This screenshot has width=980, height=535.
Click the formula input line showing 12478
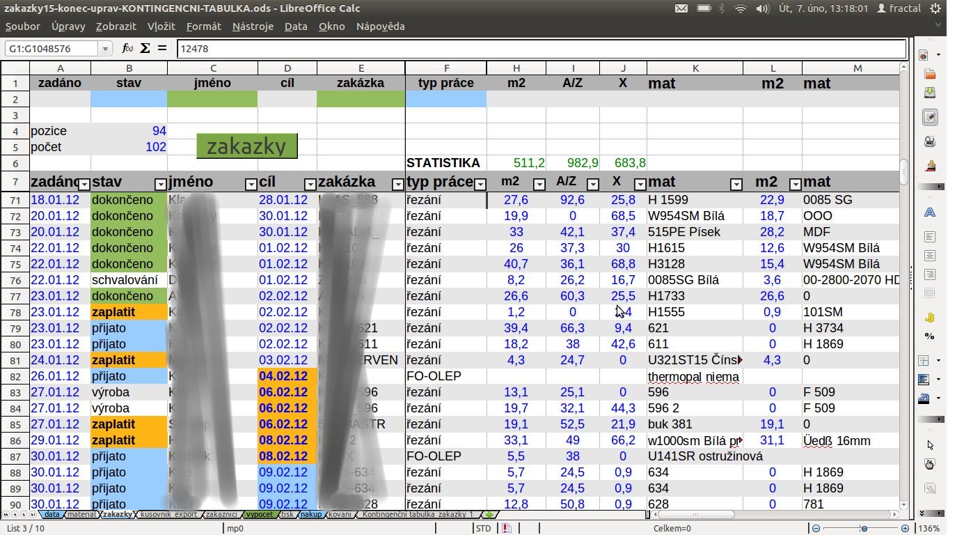pos(540,49)
